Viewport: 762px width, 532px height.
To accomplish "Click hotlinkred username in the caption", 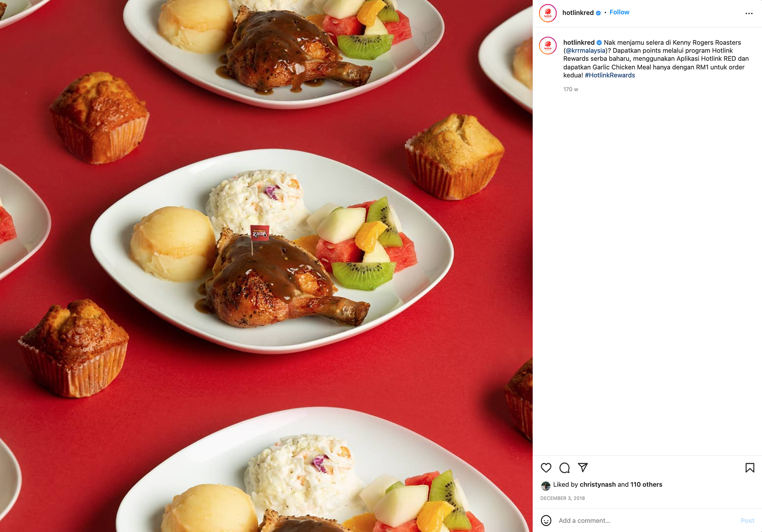I will 579,42.
